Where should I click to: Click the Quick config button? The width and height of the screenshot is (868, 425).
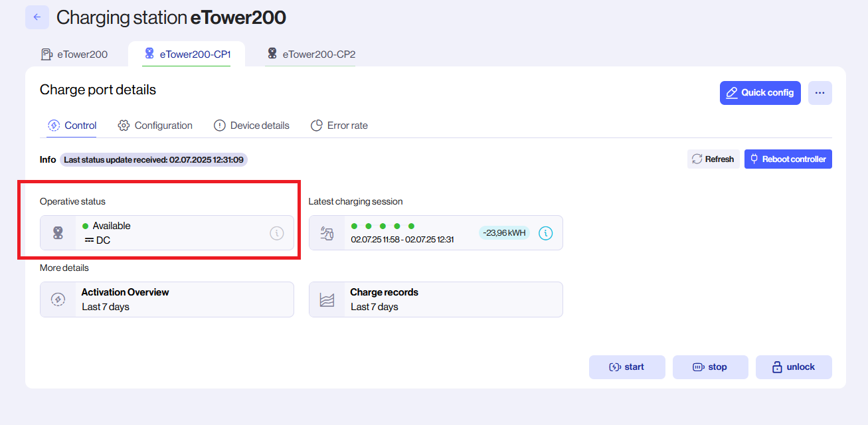click(x=760, y=93)
